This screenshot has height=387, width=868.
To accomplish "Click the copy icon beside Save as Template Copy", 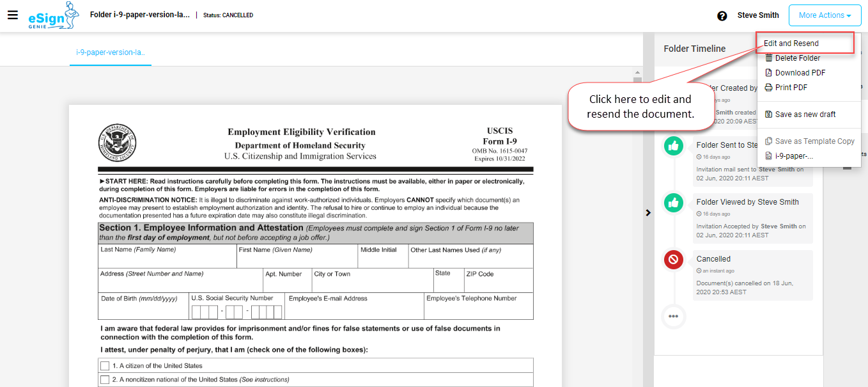I will point(769,141).
